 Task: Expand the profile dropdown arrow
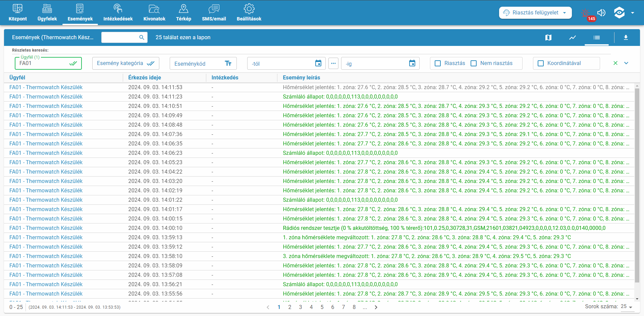pyautogui.click(x=633, y=13)
